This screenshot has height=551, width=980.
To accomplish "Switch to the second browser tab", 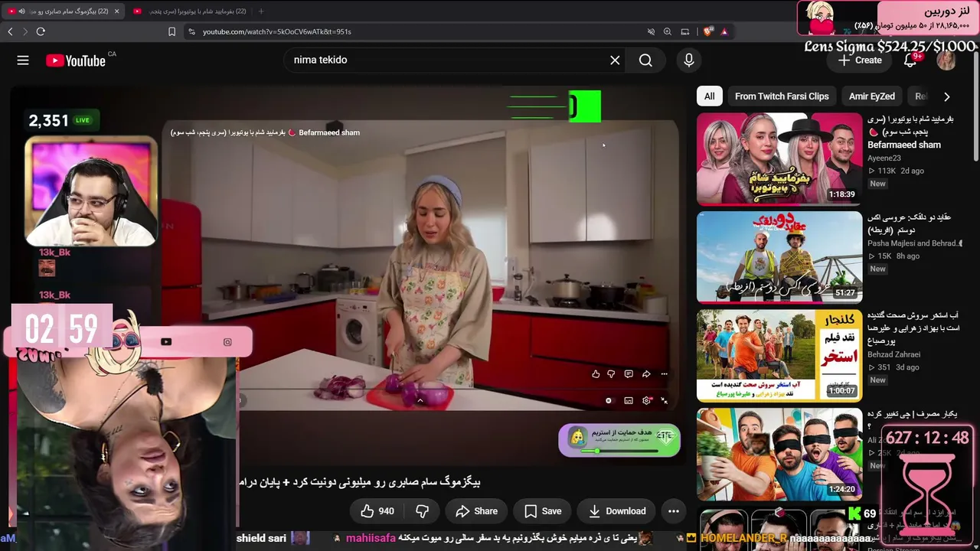I will (189, 11).
